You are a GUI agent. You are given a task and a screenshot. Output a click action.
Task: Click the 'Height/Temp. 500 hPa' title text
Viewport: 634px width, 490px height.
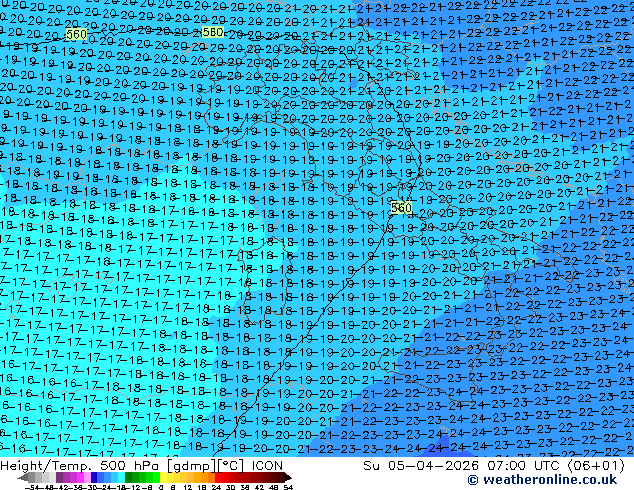(x=79, y=466)
